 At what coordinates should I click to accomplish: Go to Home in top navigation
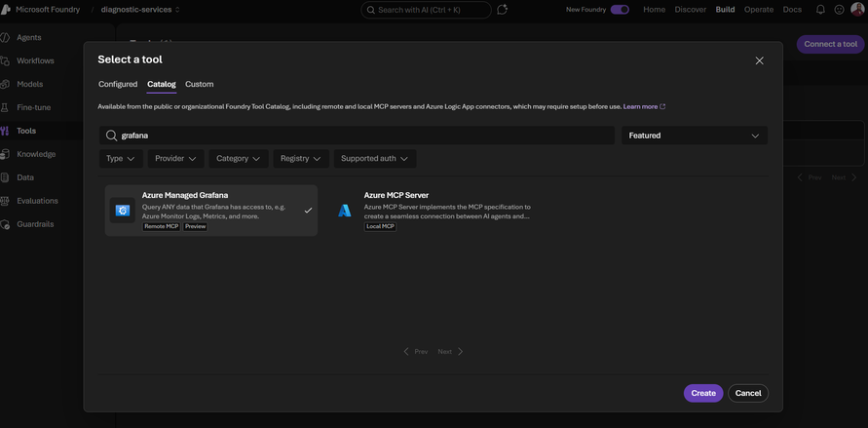coord(654,10)
